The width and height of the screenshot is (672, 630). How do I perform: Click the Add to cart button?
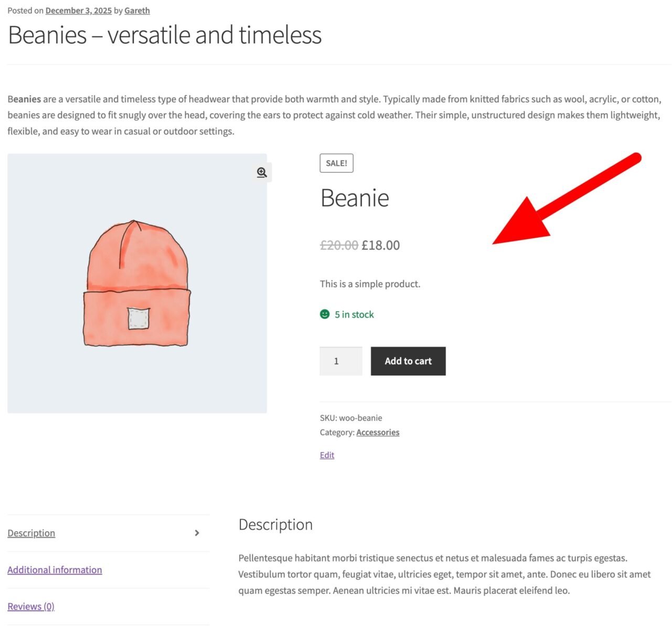pyautogui.click(x=408, y=361)
